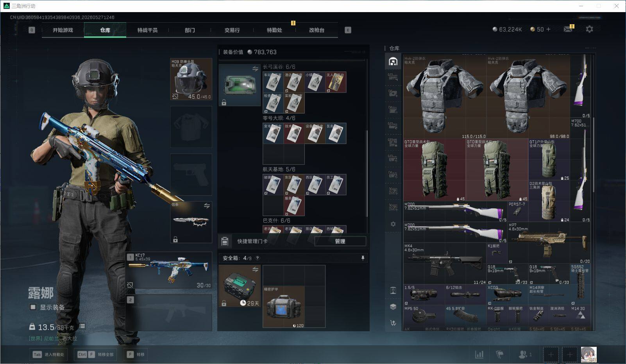Toggle the pin icon on the 安全箱 header
This screenshot has height=364, width=626.
363,258
